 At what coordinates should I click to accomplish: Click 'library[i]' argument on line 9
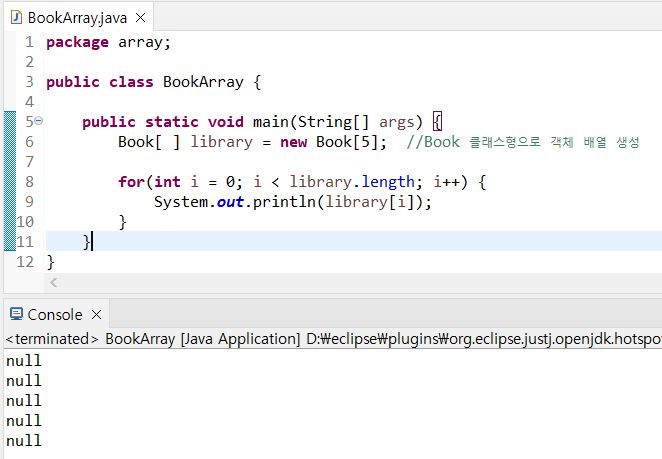point(369,202)
